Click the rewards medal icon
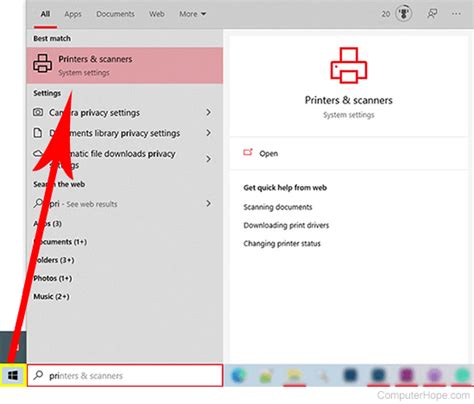The width and height of the screenshot is (474, 404). (403, 14)
